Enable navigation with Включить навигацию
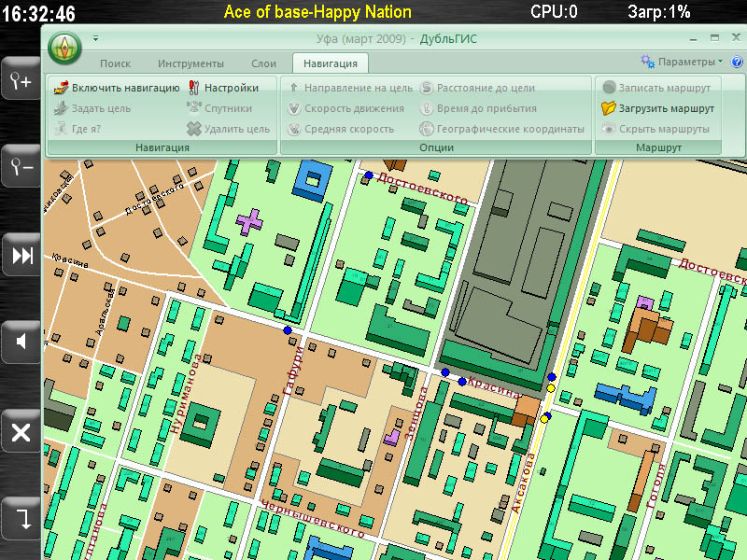Viewport: 747px width, 560px height. [x=116, y=88]
